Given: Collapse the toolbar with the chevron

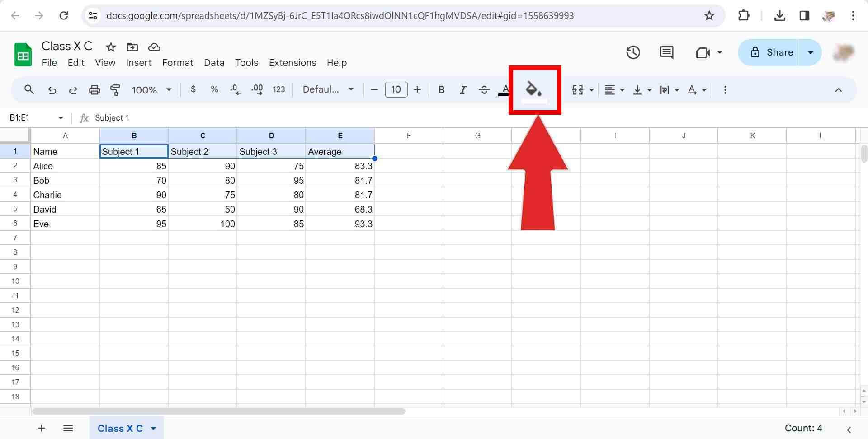Looking at the screenshot, I should click(839, 89).
